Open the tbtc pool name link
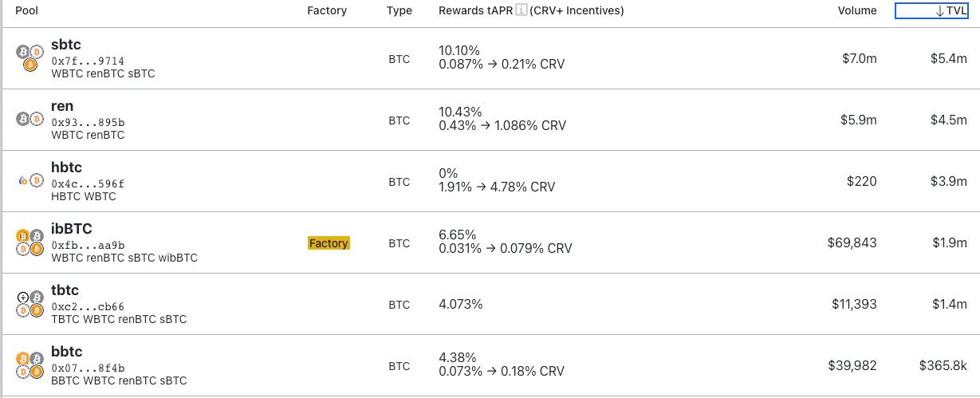The height and width of the screenshot is (398, 980). [65, 290]
